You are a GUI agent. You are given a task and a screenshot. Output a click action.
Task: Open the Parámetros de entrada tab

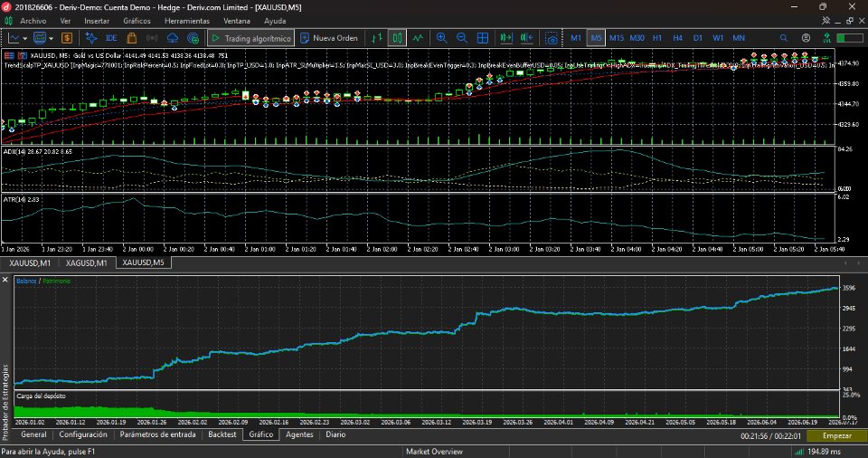point(157,434)
